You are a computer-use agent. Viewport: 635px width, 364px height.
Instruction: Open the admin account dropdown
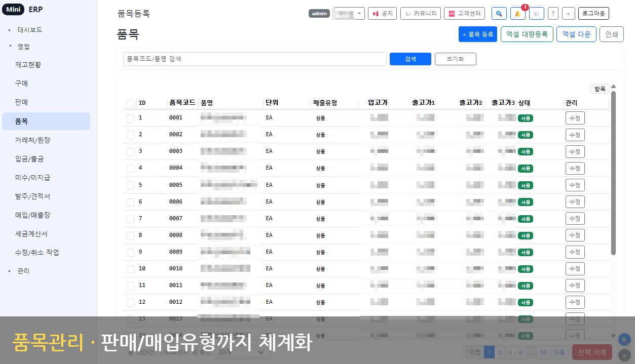[x=348, y=14]
